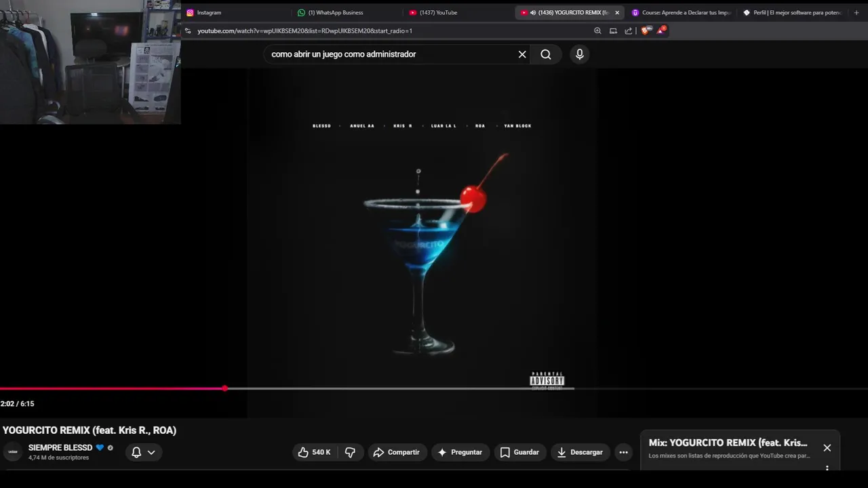Click the URL address bar
The width and height of the screenshot is (868, 488).
(x=390, y=30)
